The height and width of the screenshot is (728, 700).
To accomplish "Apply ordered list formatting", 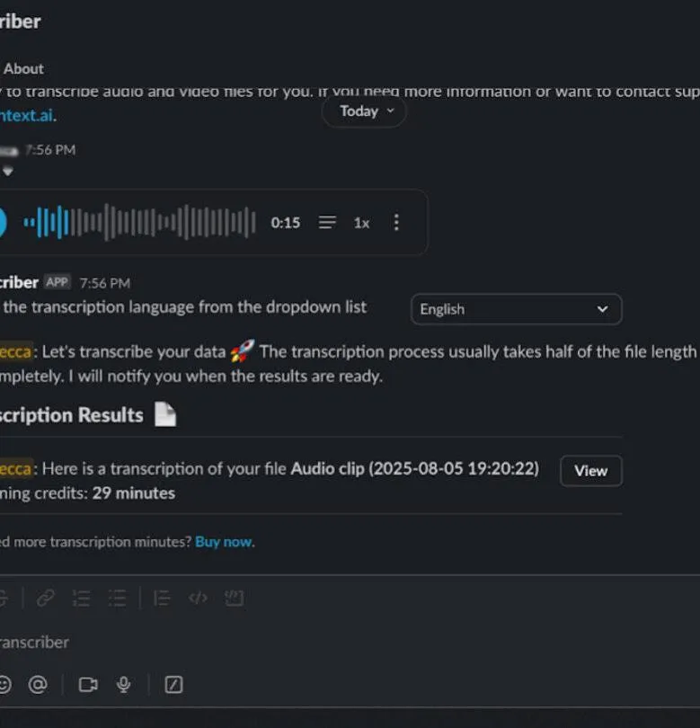I will click(x=81, y=598).
